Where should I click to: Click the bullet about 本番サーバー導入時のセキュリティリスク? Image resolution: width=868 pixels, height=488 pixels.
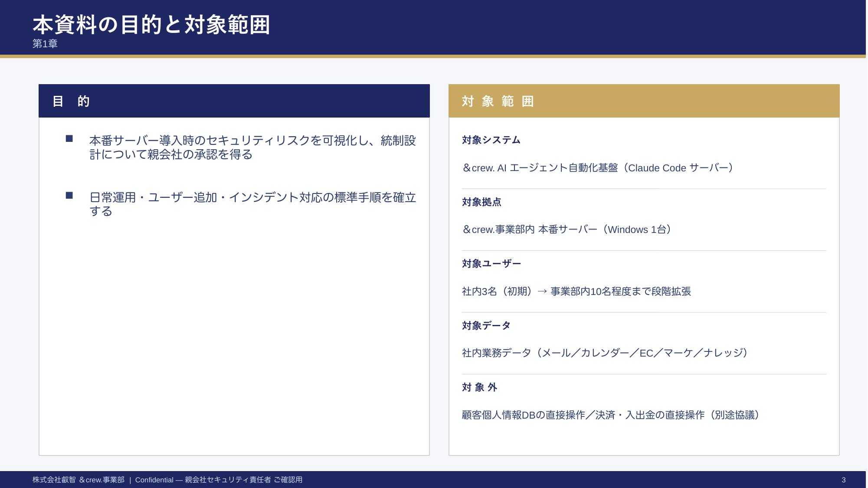pos(252,147)
